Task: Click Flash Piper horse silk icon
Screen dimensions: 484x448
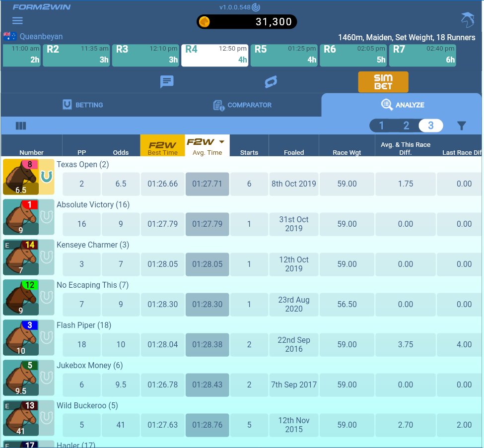Action: pos(21,337)
